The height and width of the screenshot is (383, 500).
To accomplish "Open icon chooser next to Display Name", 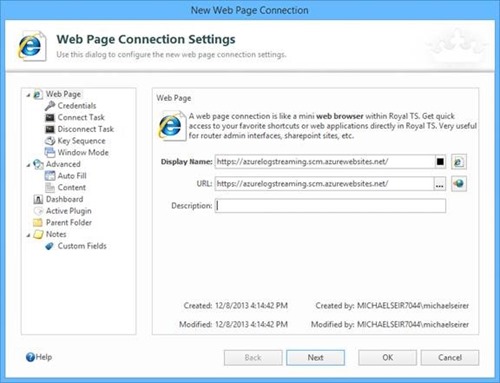I will pyautogui.click(x=459, y=162).
